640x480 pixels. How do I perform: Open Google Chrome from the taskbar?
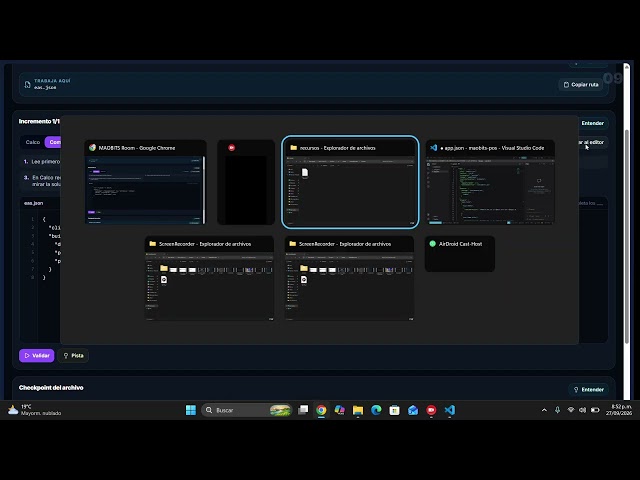[321, 410]
